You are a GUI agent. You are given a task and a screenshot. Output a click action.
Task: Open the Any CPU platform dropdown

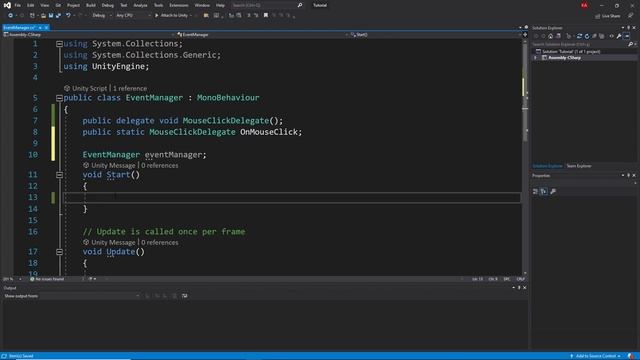tap(133, 16)
